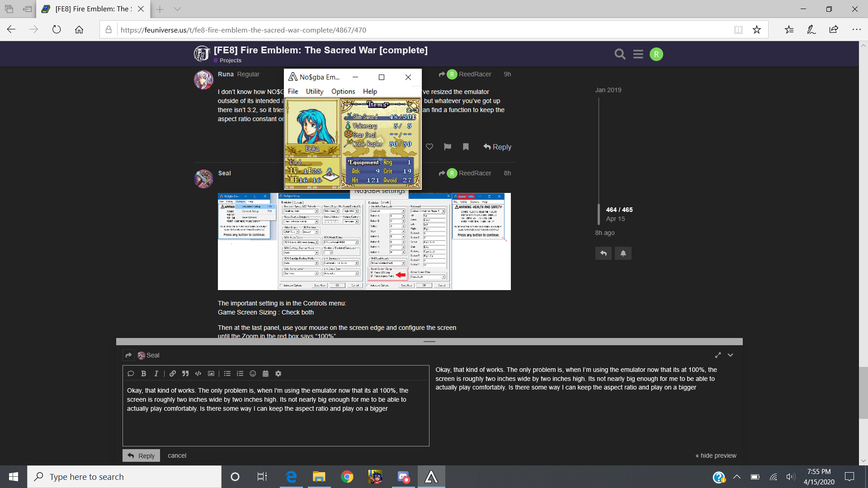Viewport: 868px width, 488px height.
Task: Submit the post with Reply button
Action: [x=141, y=455]
